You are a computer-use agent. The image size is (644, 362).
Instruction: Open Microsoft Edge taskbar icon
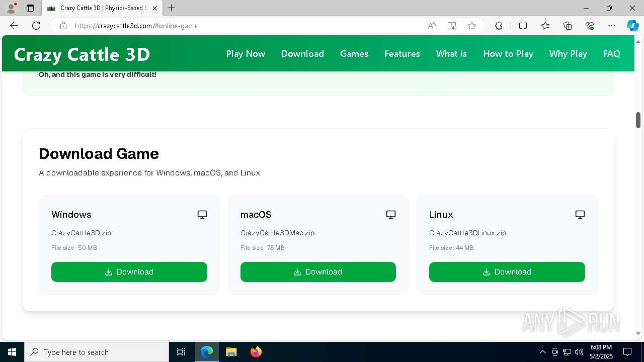(207, 352)
